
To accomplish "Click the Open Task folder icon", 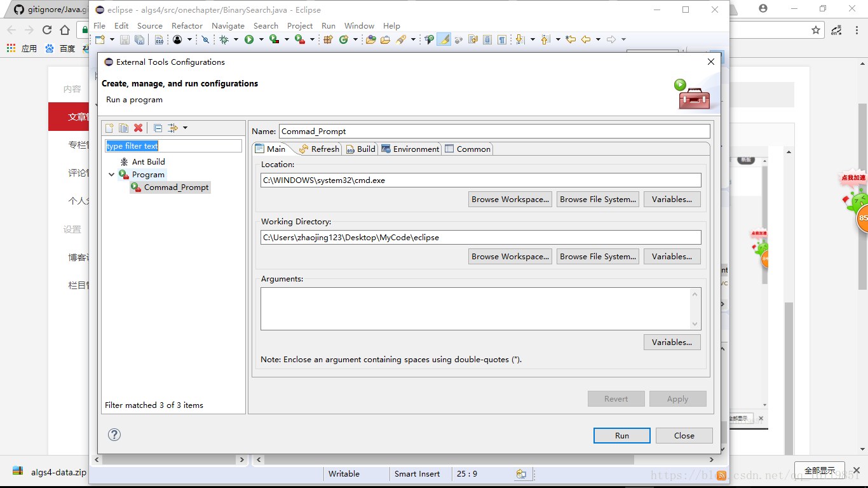I will tap(385, 39).
